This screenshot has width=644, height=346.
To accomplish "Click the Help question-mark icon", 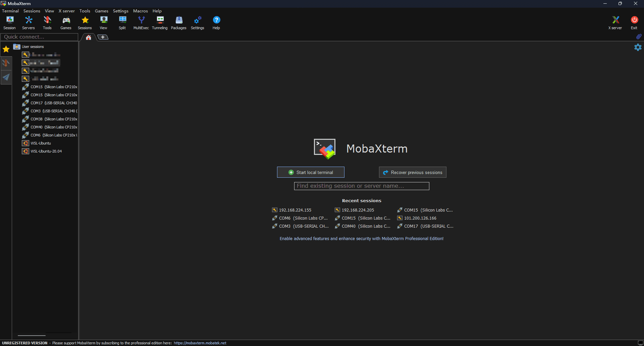I will pyautogui.click(x=216, y=23).
